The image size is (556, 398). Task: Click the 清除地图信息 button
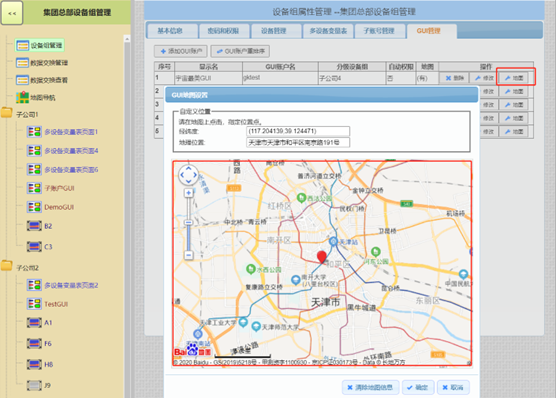pos(371,387)
